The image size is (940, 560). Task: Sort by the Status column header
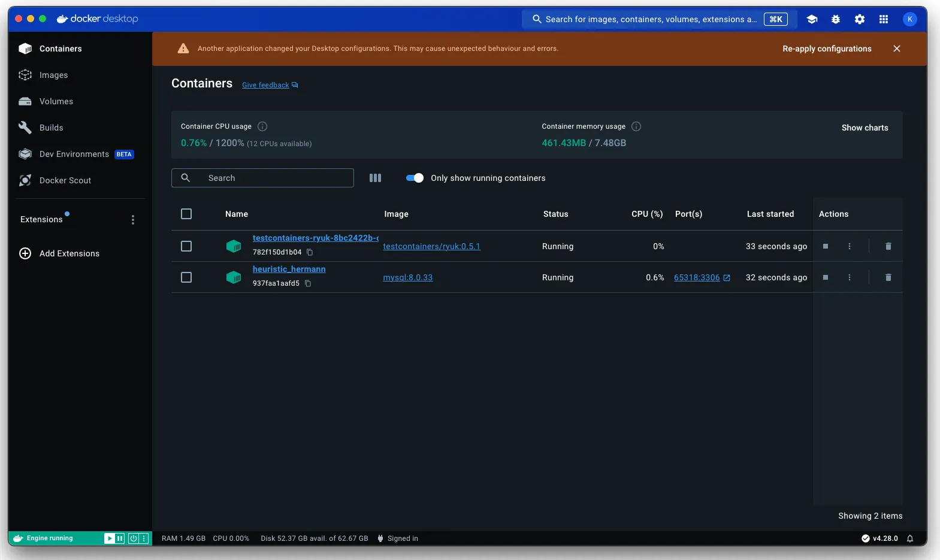pos(555,214)
